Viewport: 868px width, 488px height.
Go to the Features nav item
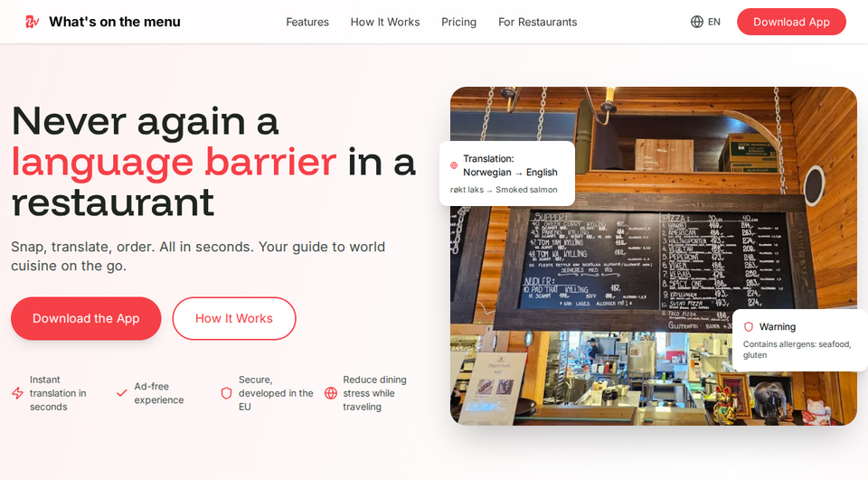pos(307,22)
